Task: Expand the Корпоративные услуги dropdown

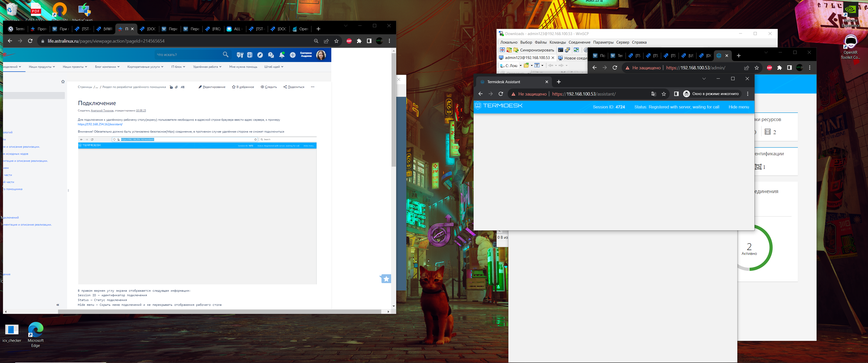Action: coord(145,67)
